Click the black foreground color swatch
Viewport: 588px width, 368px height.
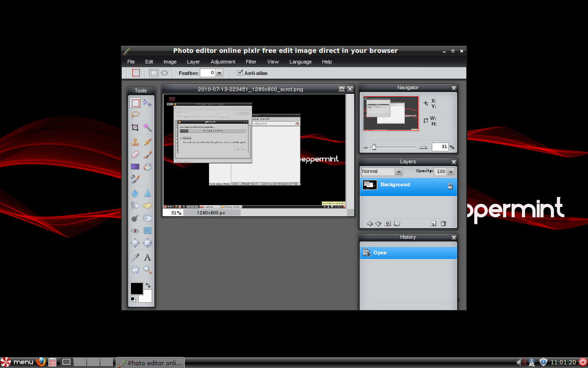136,288
